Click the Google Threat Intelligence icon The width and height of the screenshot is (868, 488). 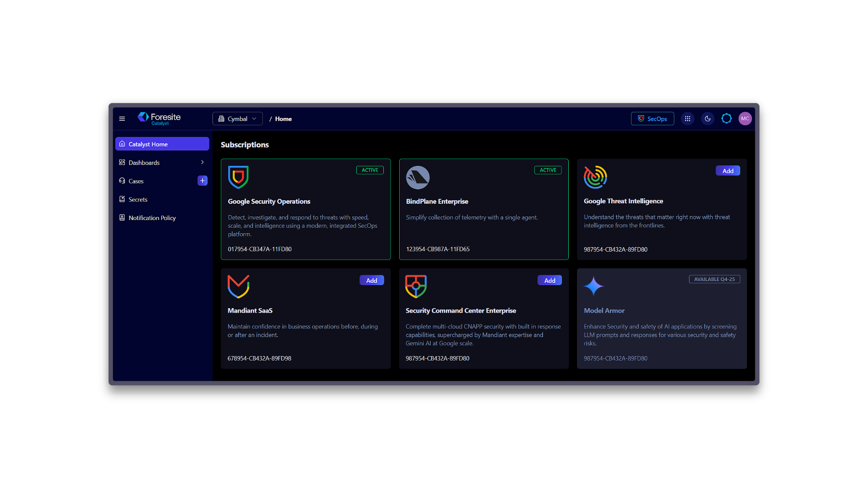(595, 177)
